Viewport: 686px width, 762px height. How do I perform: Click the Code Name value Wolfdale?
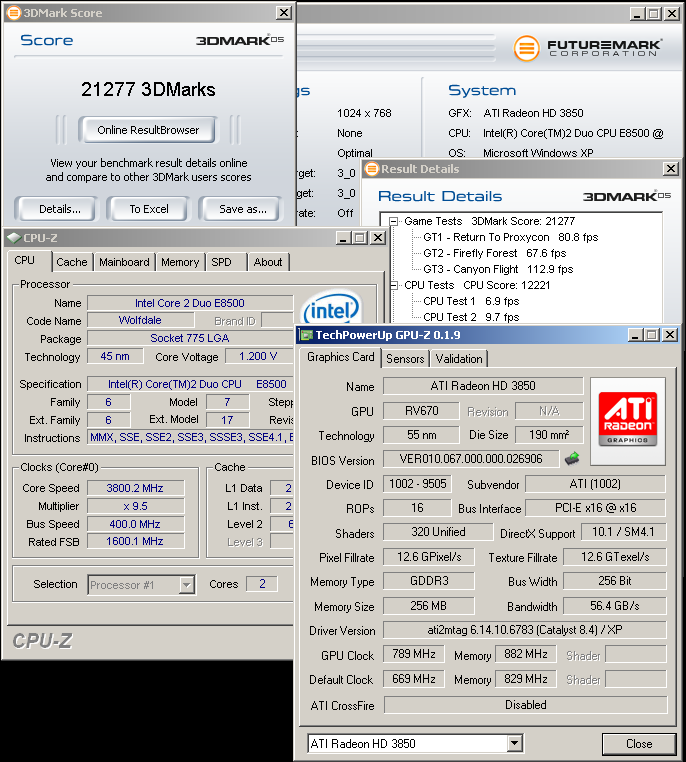[140, 320]
